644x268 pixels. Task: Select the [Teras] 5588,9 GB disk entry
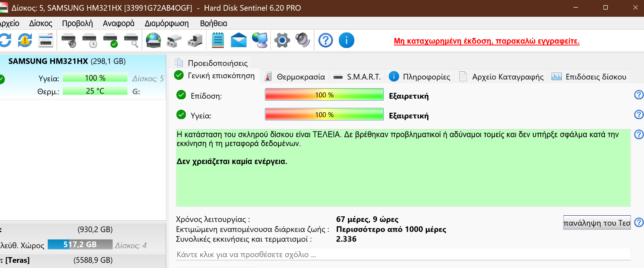click(83, 260)
